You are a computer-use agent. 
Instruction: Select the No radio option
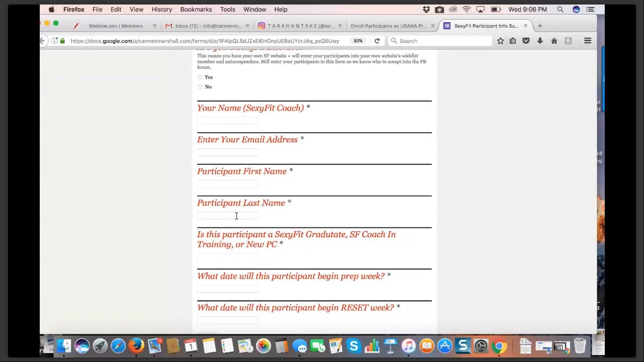pos(200,87)
